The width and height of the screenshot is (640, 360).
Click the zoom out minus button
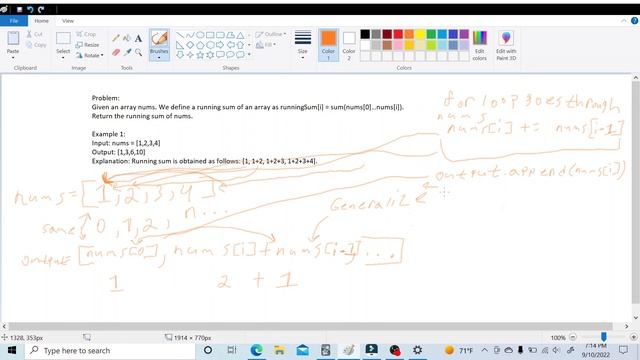coord(573,337)
